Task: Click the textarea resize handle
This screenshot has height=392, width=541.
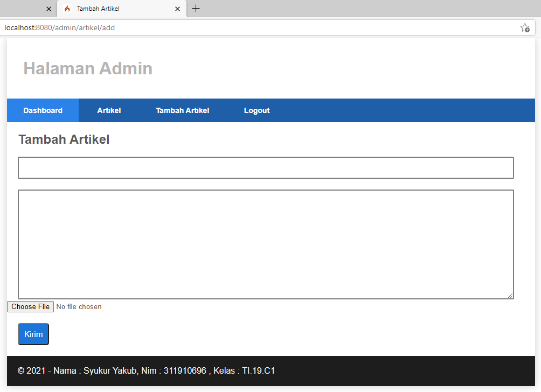Action: [x=511, y=296]
